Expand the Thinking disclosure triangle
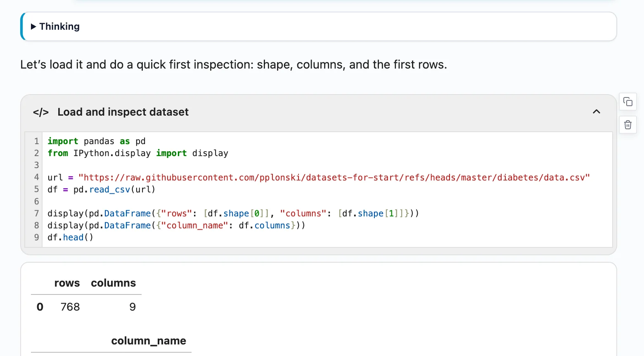The height and width of the screenshot is (356, 644). click(x=33, y=26)
